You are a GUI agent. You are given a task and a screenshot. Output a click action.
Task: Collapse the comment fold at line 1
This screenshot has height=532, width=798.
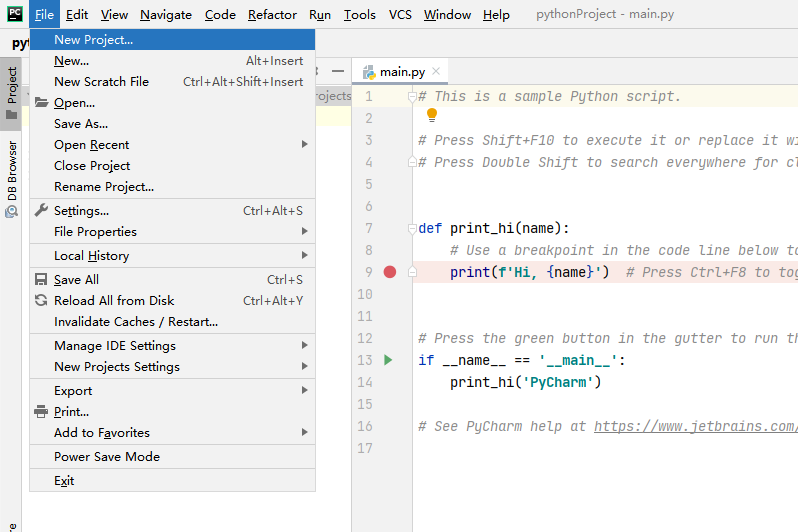click(x=412, y=97)
